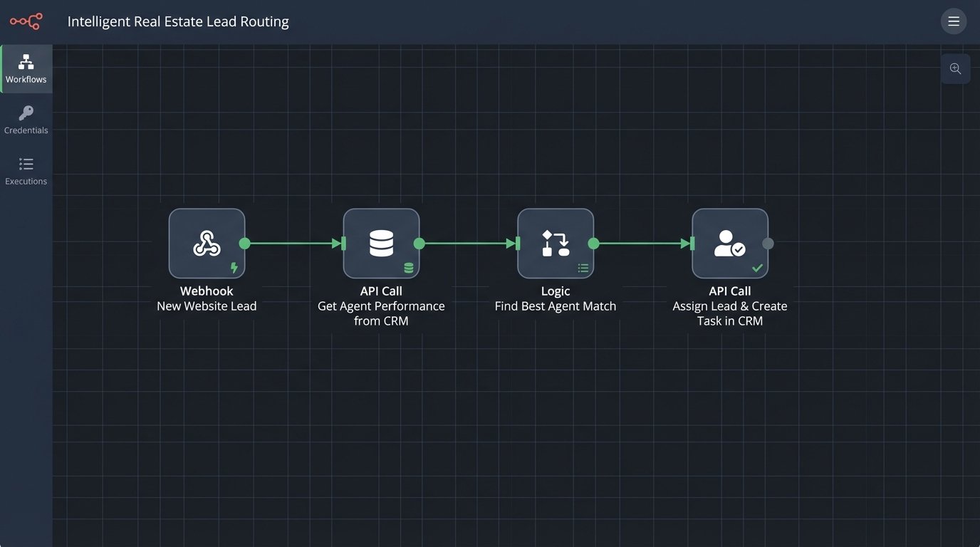Image resolution: width=980 pixels, height=547 pixels.
Task: Click green checkmark badge on Assign Lead node
Action: click(757, 269)
